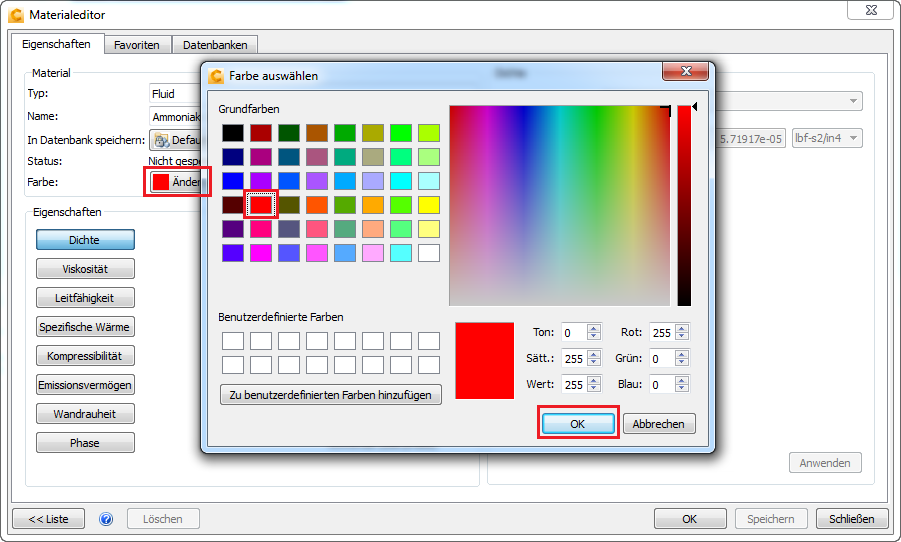Click the Blau value field
Viewport: 901px width, 542px height.
pos(662,384)
